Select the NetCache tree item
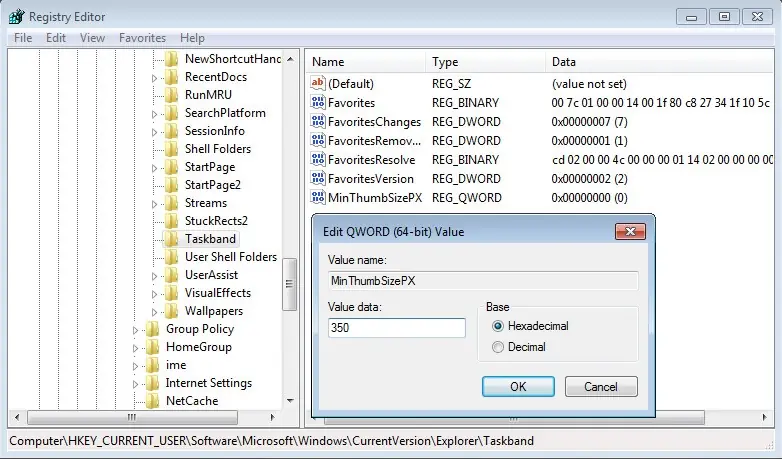782x459 pixels. tap(192, 401)
